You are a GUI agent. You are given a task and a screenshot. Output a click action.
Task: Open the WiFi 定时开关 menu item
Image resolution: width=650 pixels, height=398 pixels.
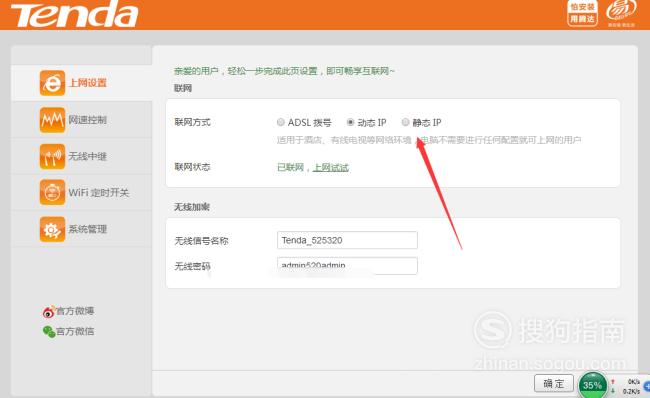(x=81, y=192)
